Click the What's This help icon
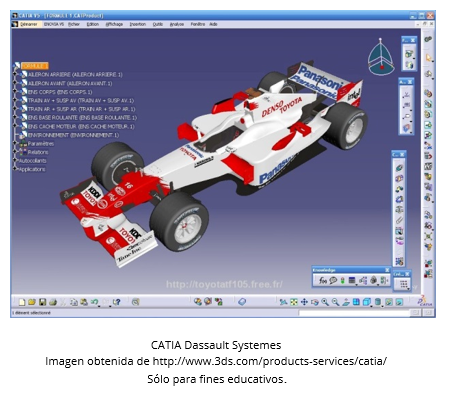 (x=116, y=302)
